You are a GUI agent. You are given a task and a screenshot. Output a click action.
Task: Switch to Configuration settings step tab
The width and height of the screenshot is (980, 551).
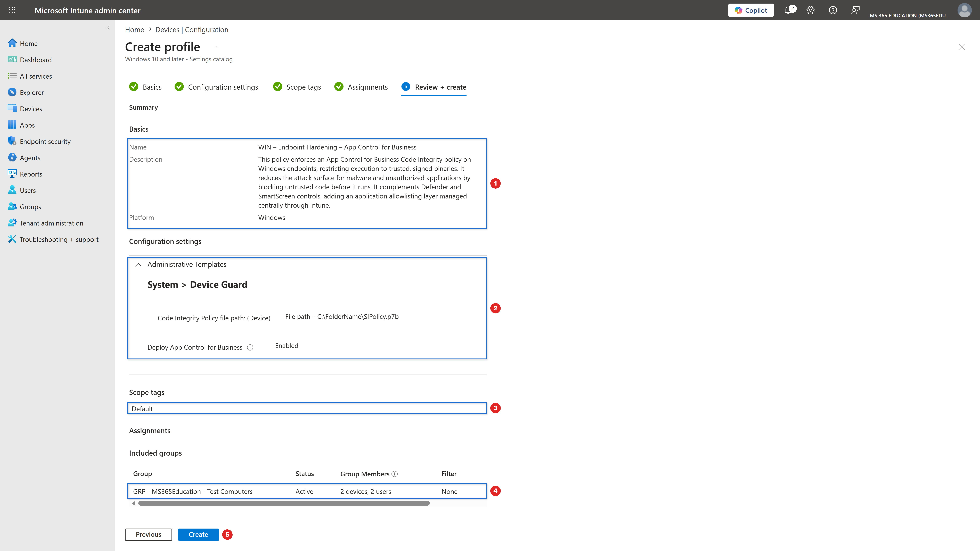pos(216,87)
